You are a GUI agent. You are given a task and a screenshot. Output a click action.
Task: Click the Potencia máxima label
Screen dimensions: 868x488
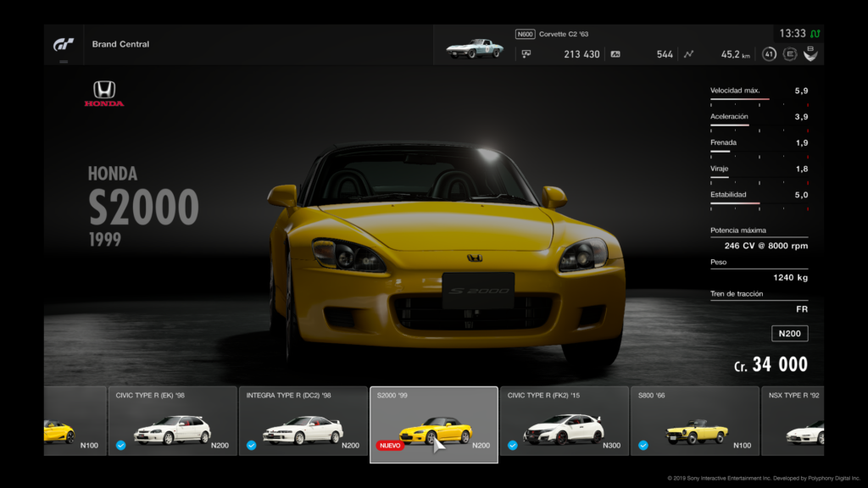point(738,230)
